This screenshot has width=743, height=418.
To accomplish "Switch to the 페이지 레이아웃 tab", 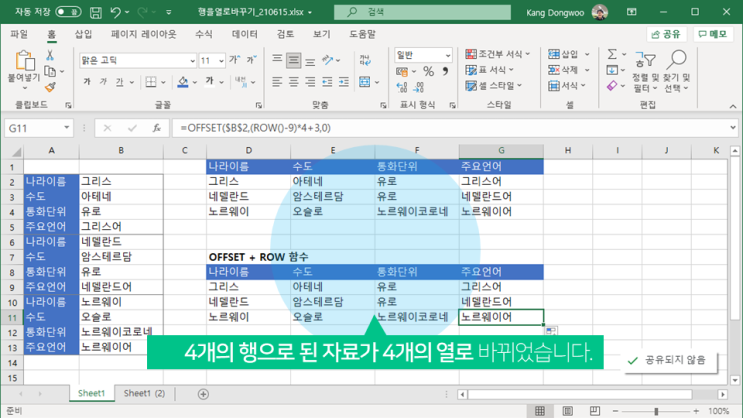I will [144, 34].
